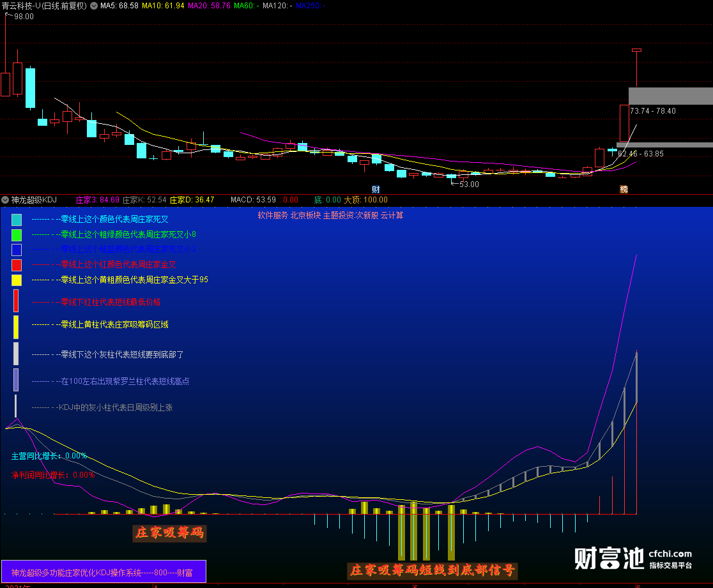Click the 神龙超级KDJ indicator name
Screen dimensions: 713x588
click(x=34, y=199)
